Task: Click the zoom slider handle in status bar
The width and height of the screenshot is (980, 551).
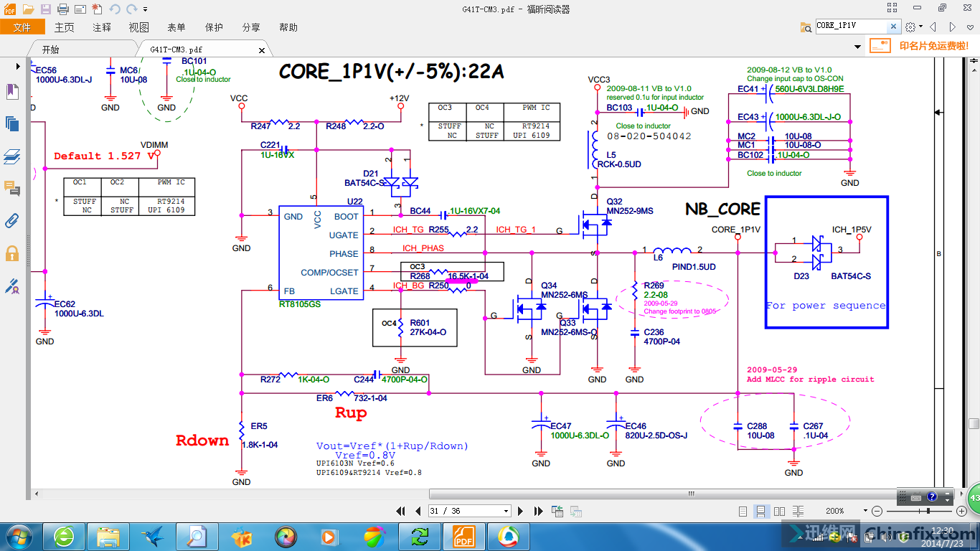Action: pos(929,511)
